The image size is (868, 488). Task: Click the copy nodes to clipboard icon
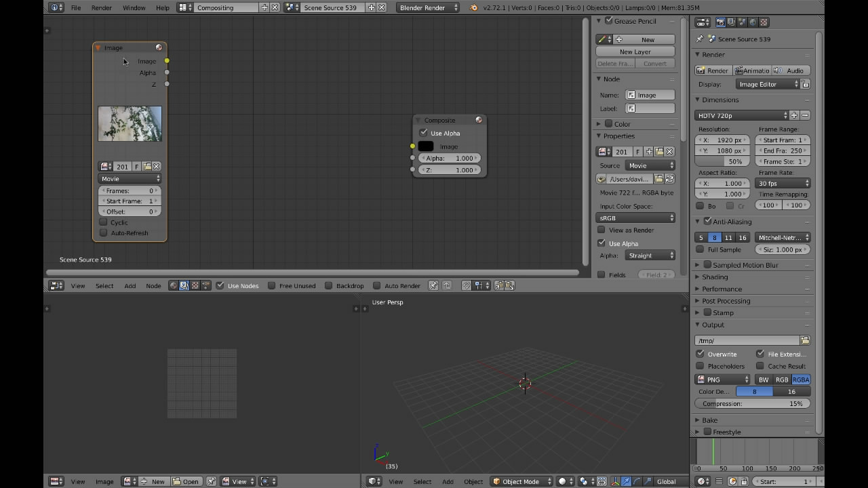point(498,285)
